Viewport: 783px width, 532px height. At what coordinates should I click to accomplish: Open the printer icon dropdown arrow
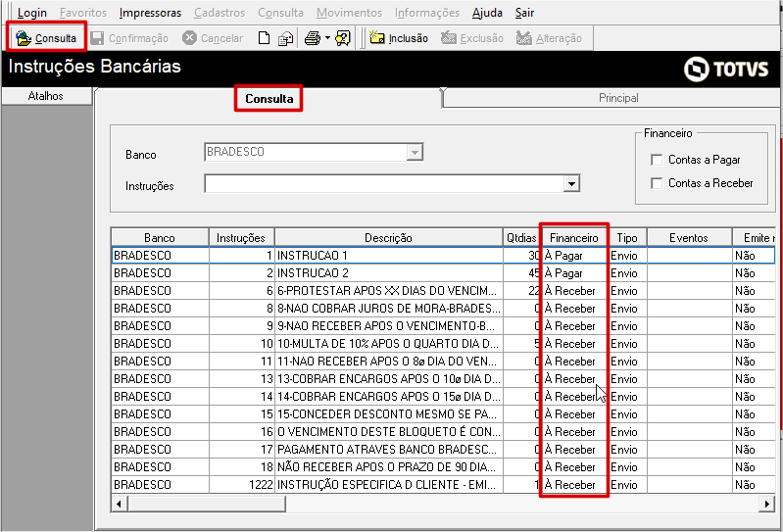327,38
